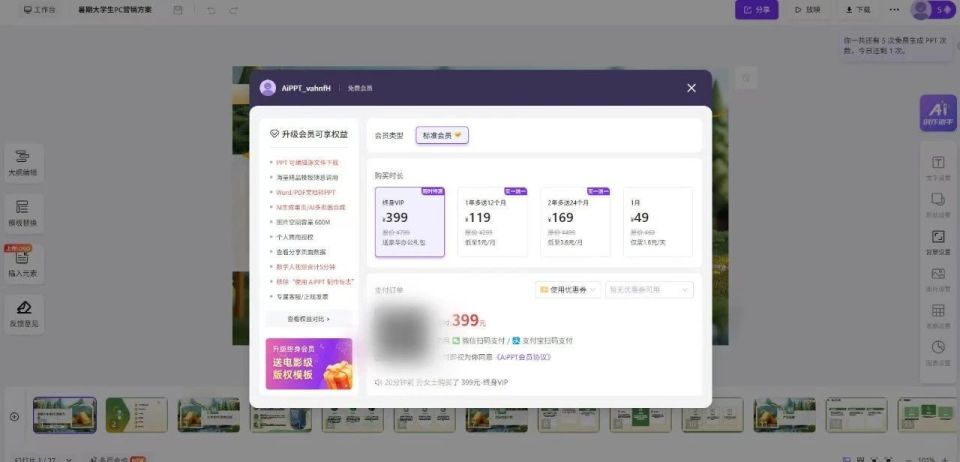
Task: Click 数字人视频合计5分钟 benefit item
Action: tap(306, 267)
